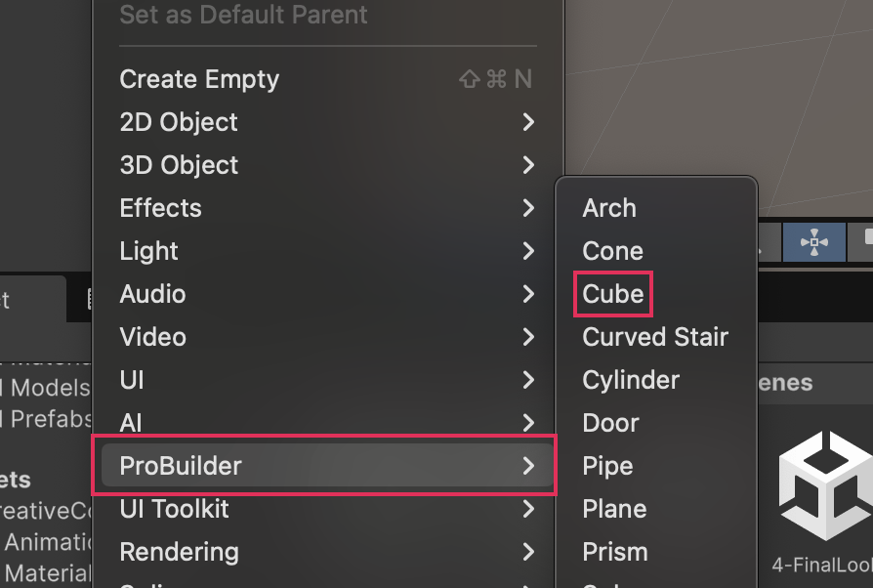
Task: Click the blue move-gizmo toolbar icon
Action: pos(813,242)
